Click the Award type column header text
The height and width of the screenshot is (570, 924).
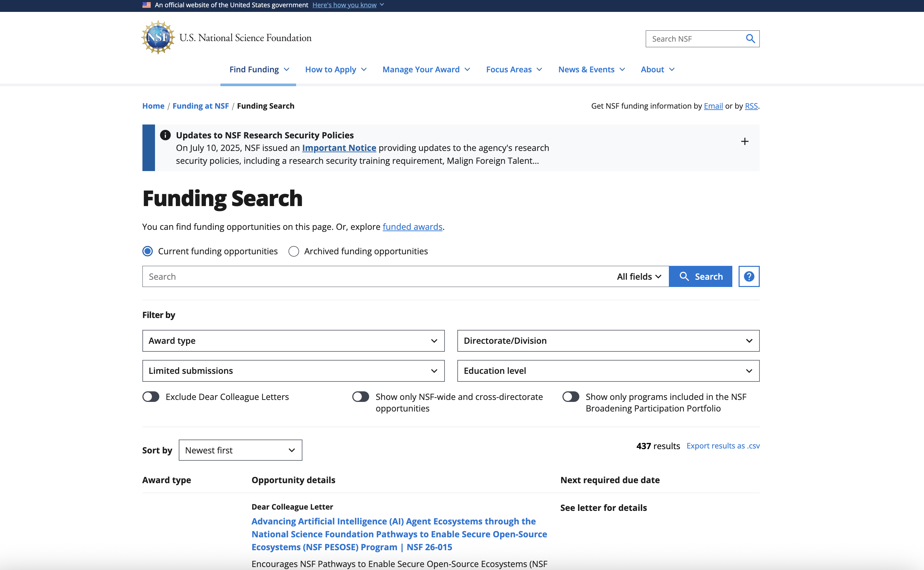pos(166,480)
